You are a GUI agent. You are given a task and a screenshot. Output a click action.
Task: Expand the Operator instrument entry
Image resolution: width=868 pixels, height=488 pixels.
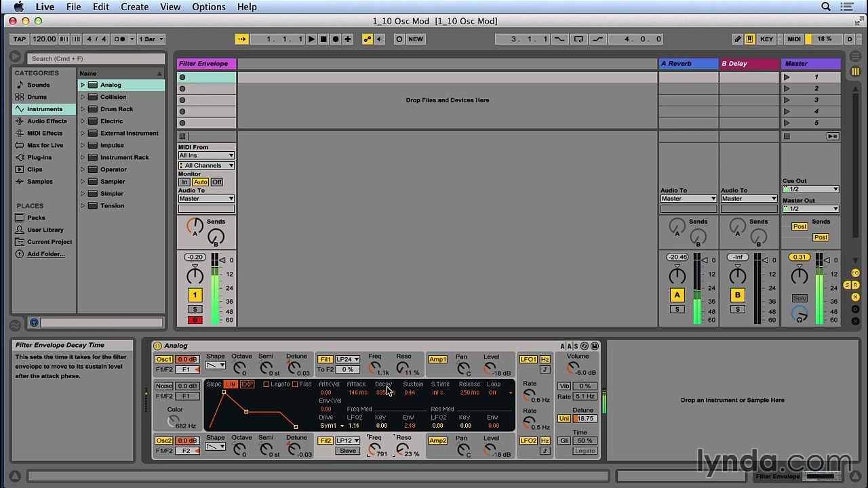pos(83,169)
